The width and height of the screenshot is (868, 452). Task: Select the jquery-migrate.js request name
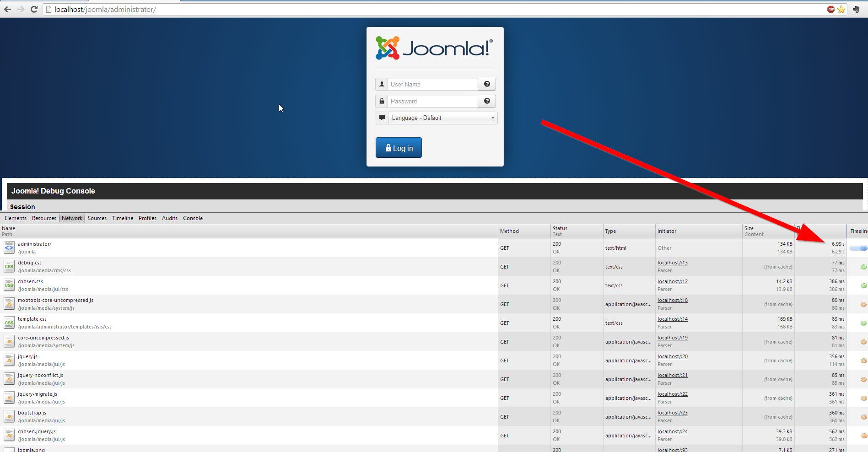pyautogui.click(x=38, y=394)
